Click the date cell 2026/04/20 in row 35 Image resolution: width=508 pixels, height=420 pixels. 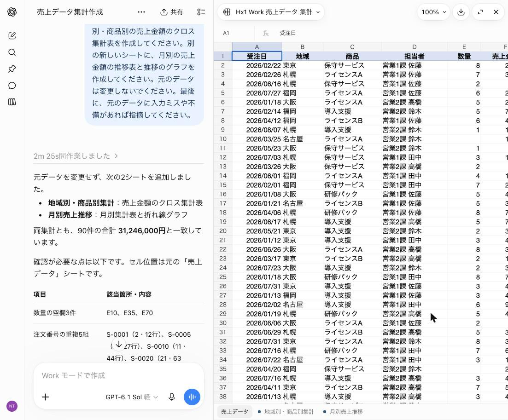[257, 369]
